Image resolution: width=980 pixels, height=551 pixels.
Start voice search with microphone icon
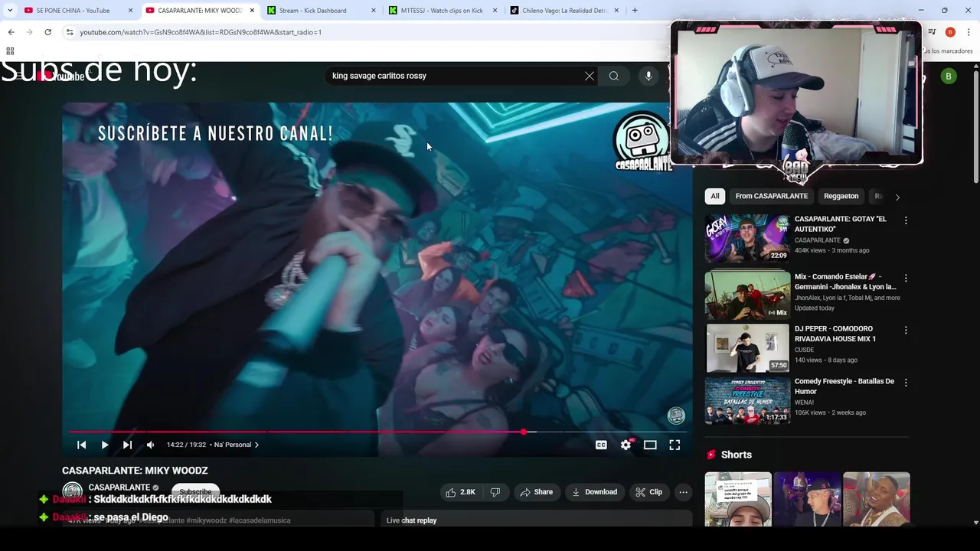(x=648, y=76)
